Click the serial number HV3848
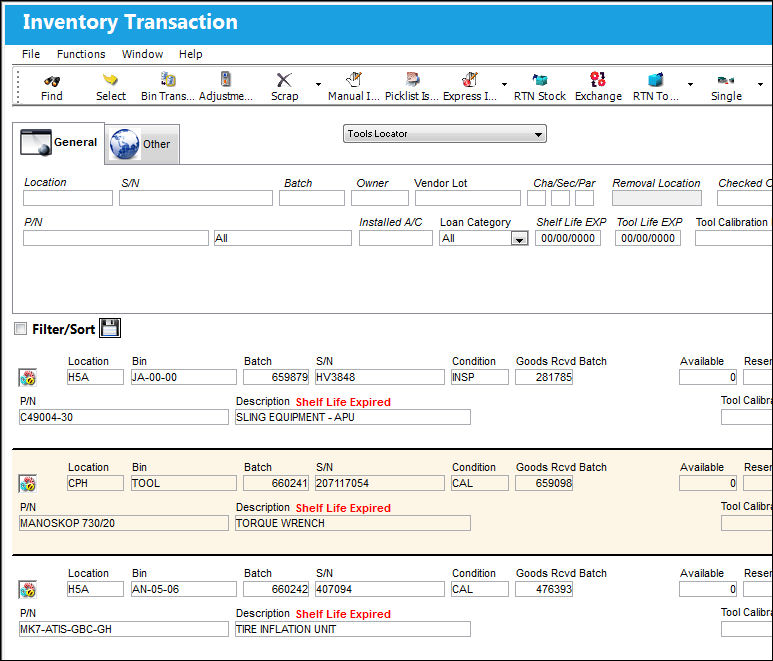The width and height of the screenshot is (773, 661). 380,377
